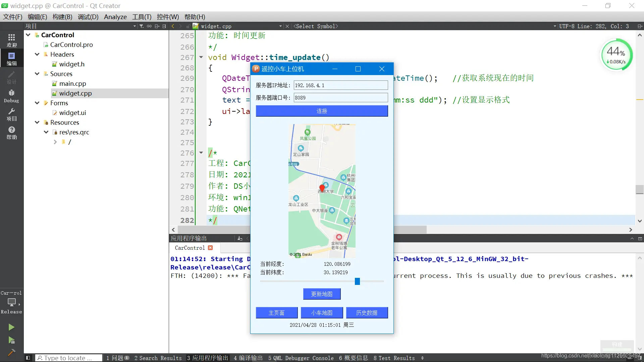The width and height of the screenshot is (644, 362).
Task: Click the green Run button
Action: coord(11,327)
